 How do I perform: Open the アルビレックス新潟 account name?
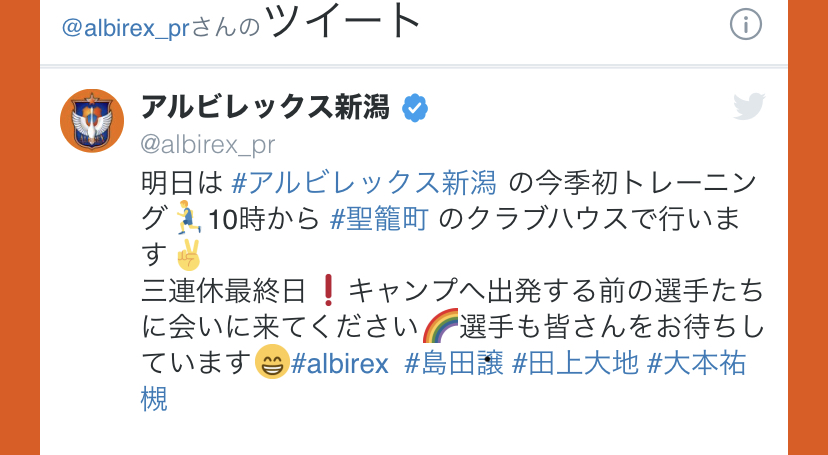pyautogui.click(x=265, y=107)
